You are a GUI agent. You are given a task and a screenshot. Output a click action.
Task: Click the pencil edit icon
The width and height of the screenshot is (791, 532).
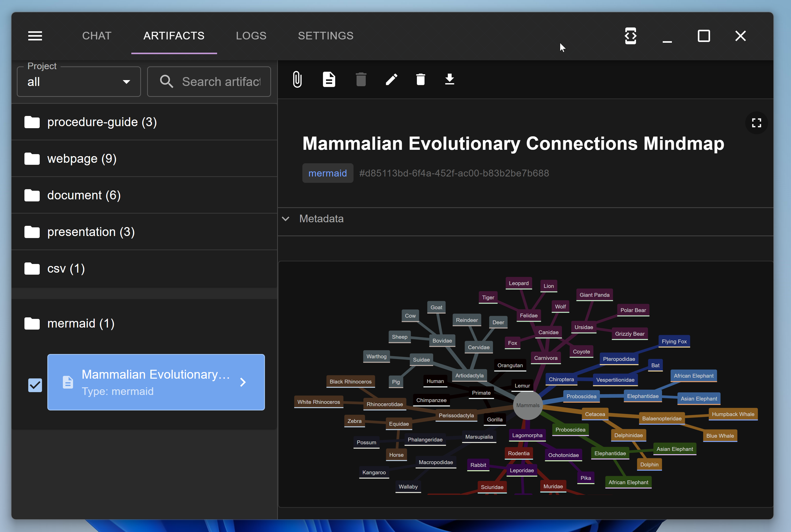pos(391,79)
